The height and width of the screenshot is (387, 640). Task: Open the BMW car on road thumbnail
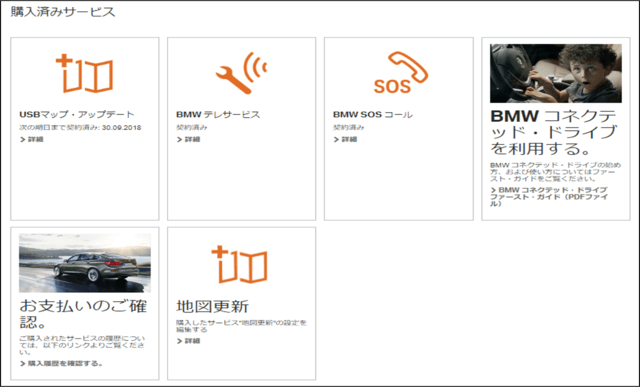[85, 263]
